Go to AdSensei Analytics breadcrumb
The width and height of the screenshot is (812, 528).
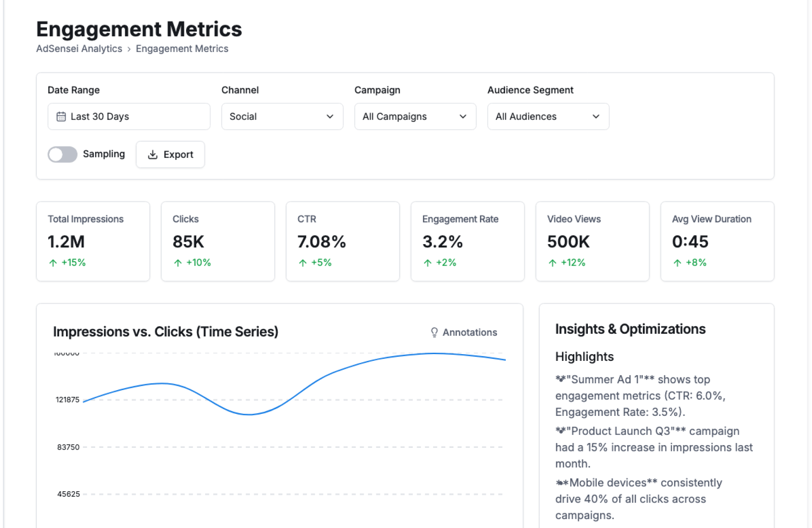(79, 49)
